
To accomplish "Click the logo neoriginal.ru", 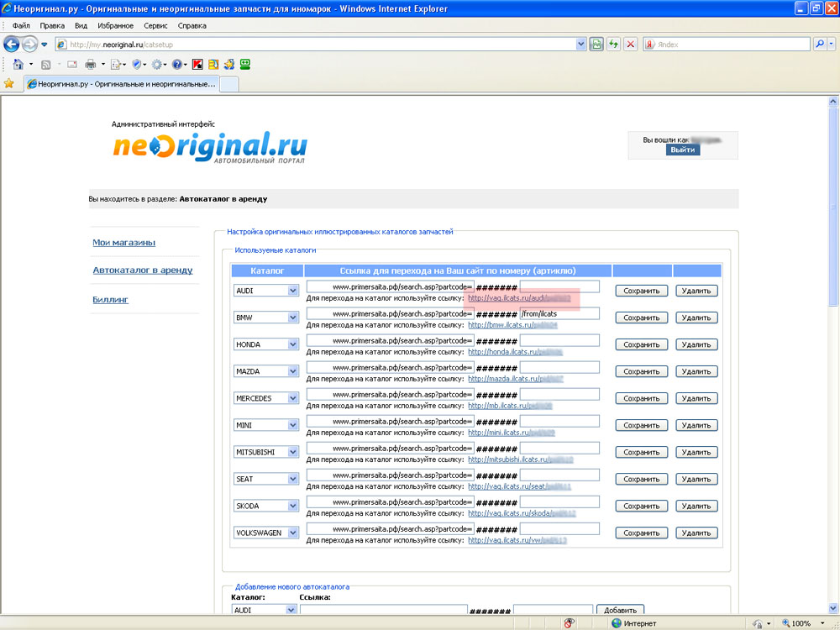I will [x=210, y=146].
